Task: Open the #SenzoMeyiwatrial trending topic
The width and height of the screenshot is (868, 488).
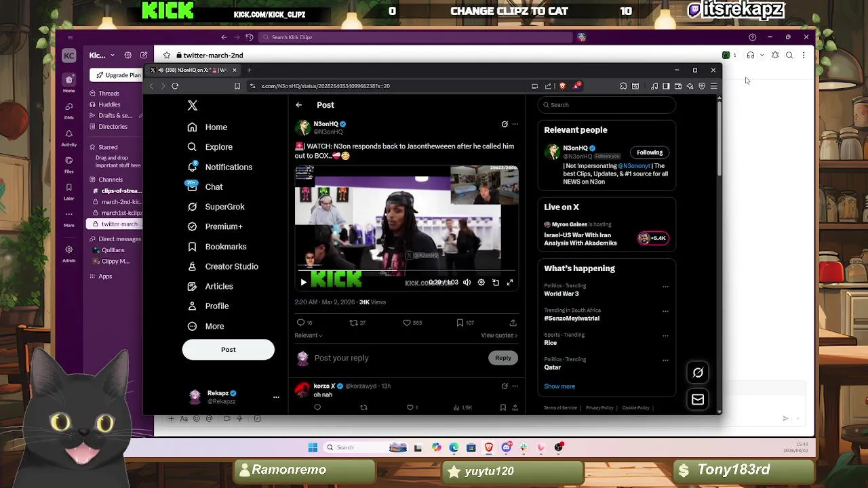Action: click(572, 319)
